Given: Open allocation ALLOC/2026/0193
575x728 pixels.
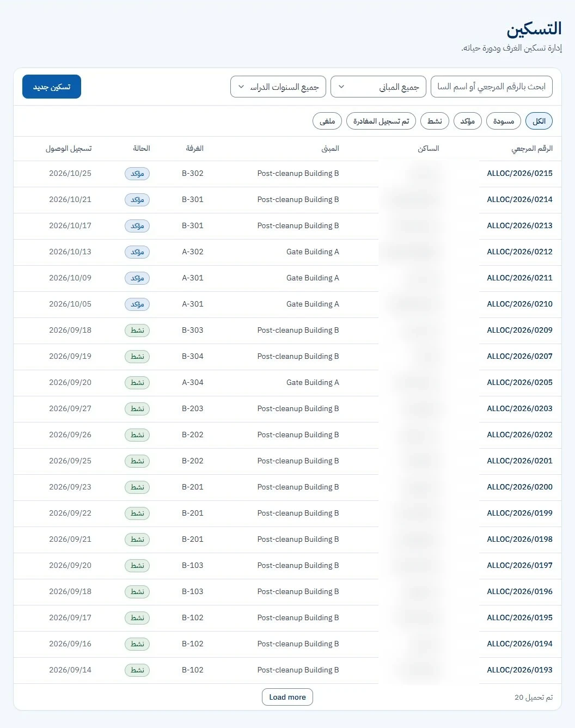Looking at the screenshot, I should point(519,670).
